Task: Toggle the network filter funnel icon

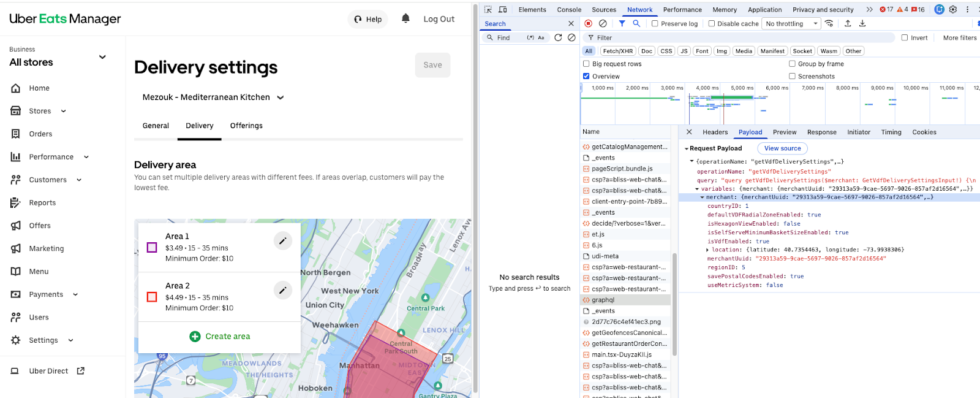Action: [x=622, y=23]
